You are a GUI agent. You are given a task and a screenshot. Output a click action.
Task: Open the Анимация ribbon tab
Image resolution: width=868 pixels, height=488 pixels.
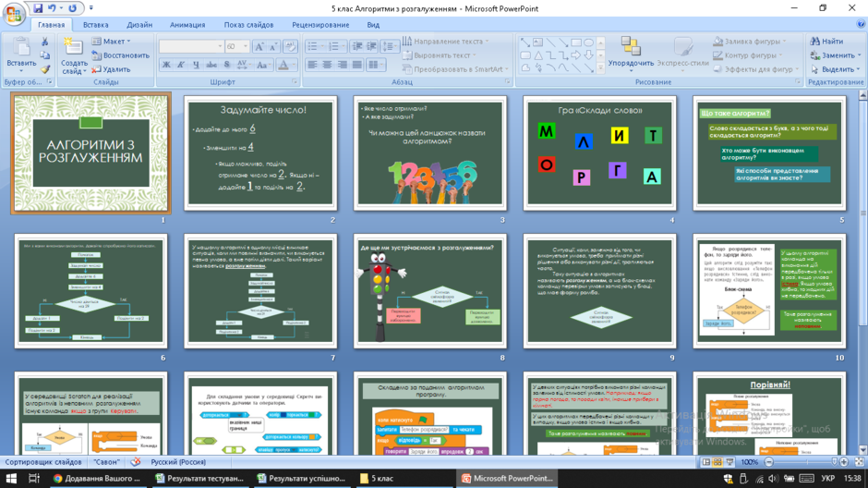187,25
